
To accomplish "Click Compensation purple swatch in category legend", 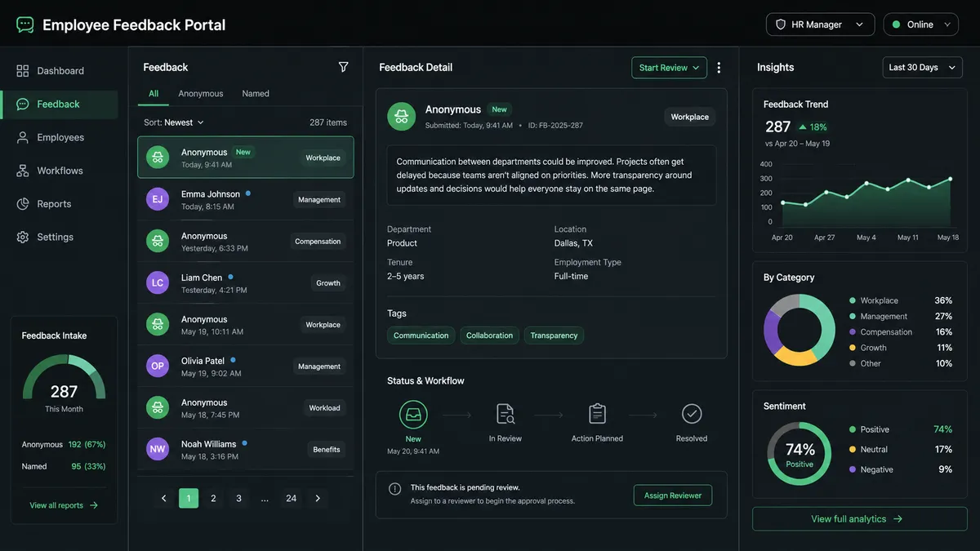I will (x=853, y=332).
